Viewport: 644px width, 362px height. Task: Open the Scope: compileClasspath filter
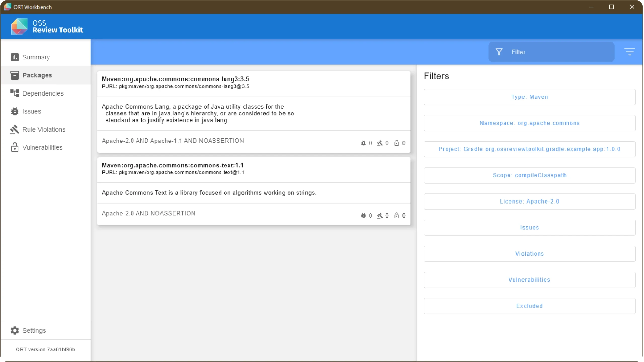tap(529, 175)
